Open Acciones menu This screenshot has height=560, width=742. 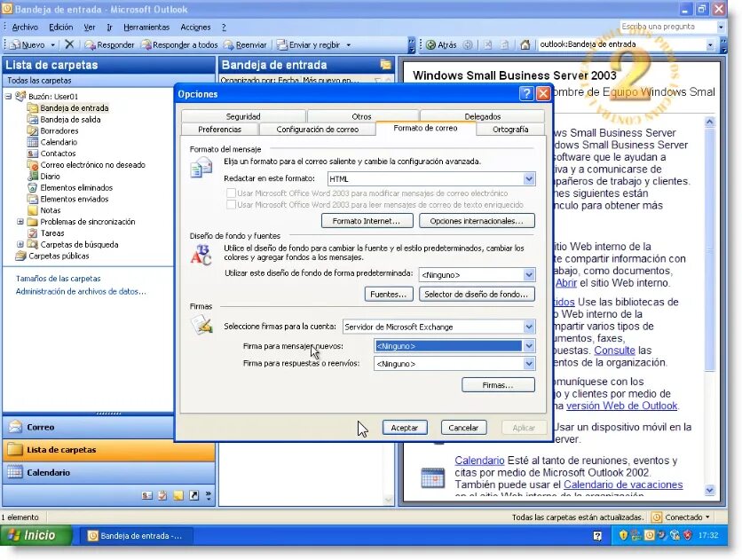tap(195, 28)
